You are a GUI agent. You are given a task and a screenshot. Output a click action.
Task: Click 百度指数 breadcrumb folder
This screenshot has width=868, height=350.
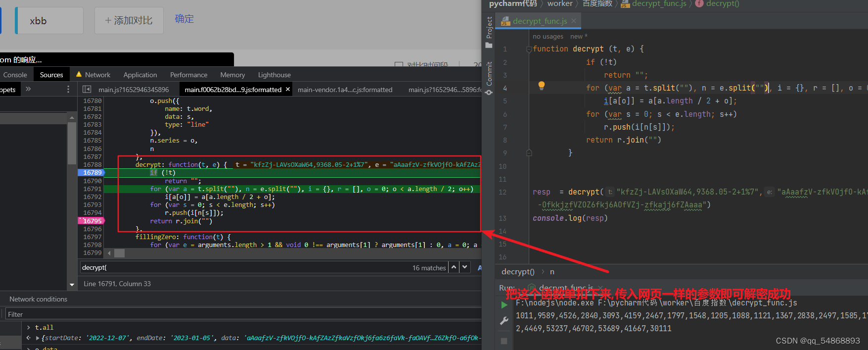pos(597,3)
